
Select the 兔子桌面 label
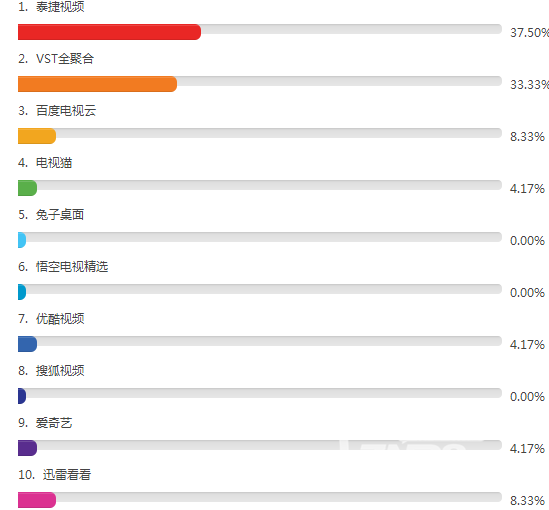tap(60, 215)
